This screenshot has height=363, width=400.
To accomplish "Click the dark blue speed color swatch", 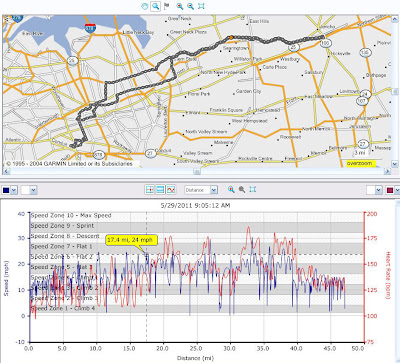I will [x=6, y=190].
